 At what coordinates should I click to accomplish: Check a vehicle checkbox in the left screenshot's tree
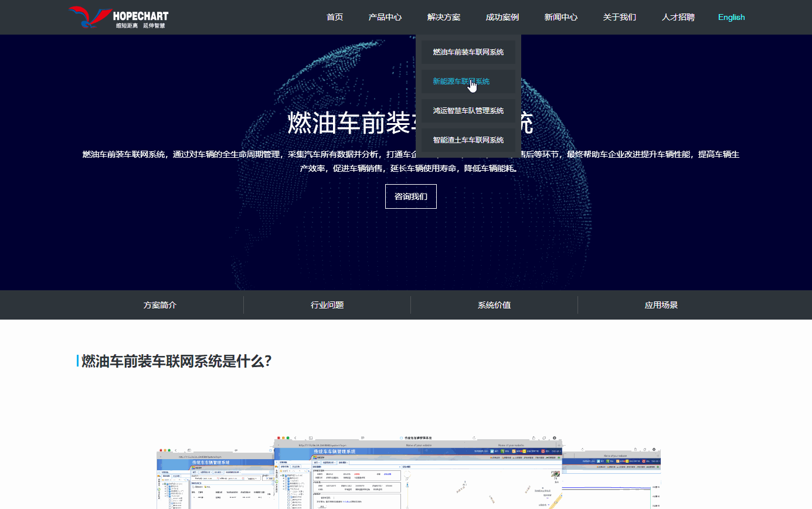169,498
